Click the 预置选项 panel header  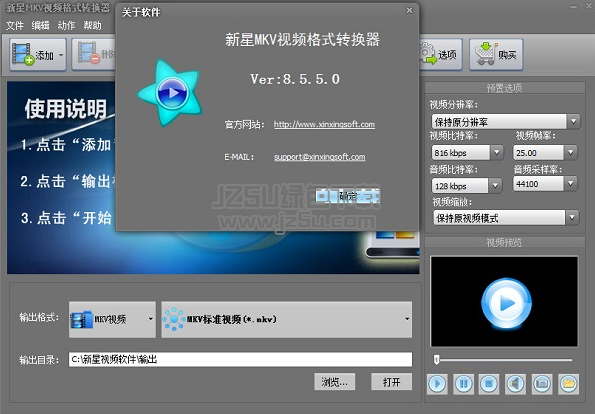(x=504, y=88)
